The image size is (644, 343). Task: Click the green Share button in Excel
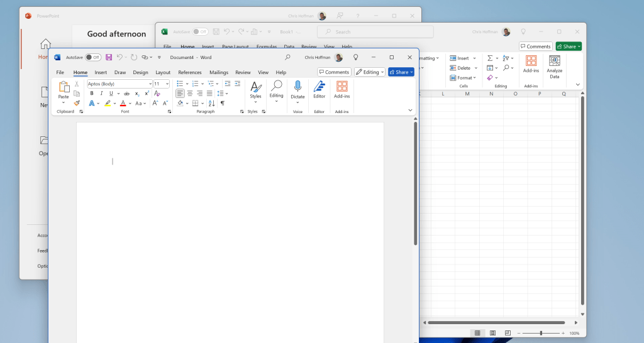pos(569,46)
